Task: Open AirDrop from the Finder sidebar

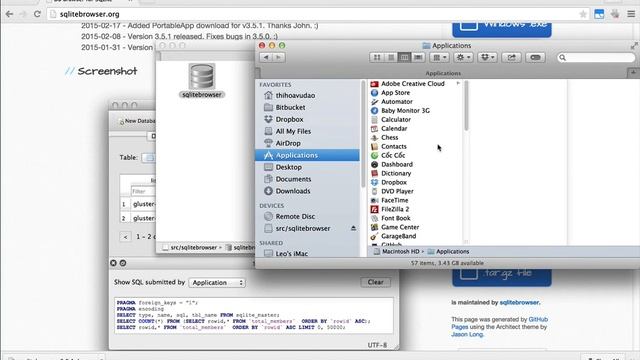Action: tap(288, 143)
